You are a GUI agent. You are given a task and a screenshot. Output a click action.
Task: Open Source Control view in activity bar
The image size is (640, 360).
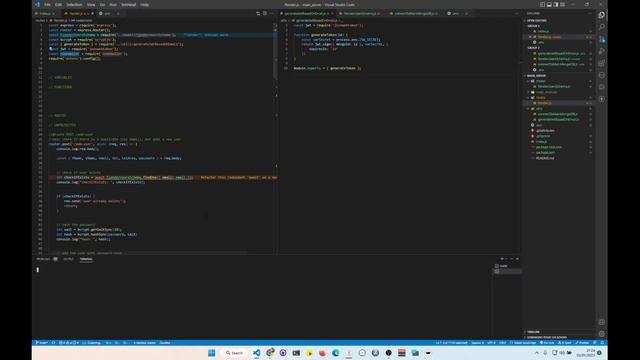pos(602,39)
